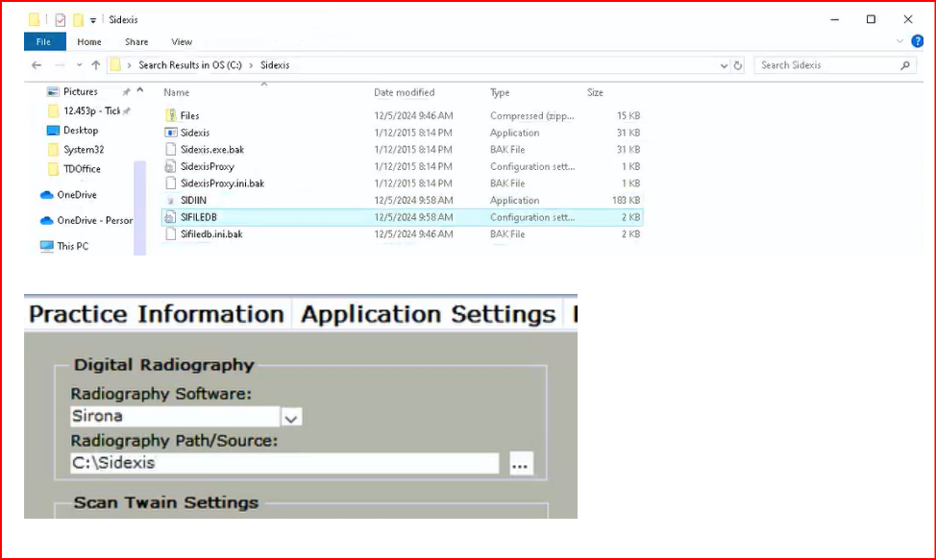Click the search magnifier icon
The width and height of the screenshot is (936, 560).
click(x=904, y=65)
